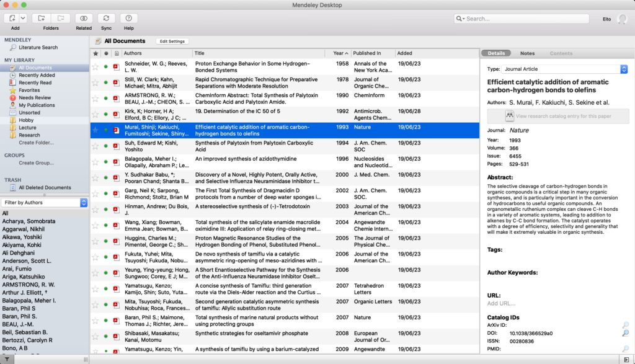Toggle favorite star for ARMSTRONG, R. W. paper
635x364 pixels.
click(95, 99)
